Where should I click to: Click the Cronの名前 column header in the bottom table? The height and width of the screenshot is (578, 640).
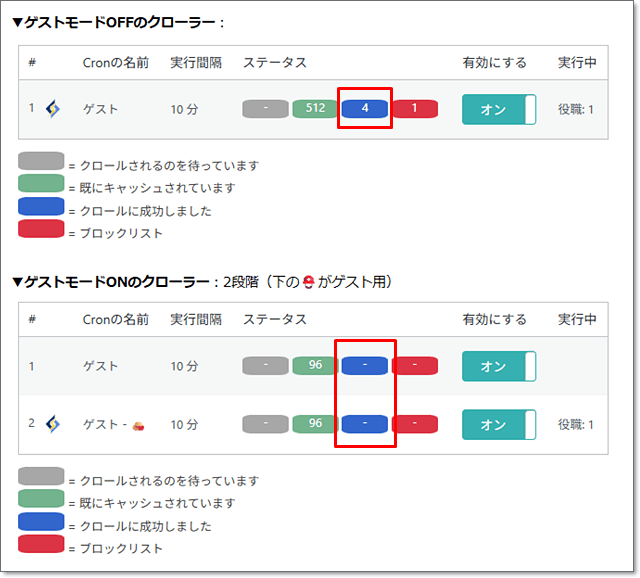click(x=116, y=319)
